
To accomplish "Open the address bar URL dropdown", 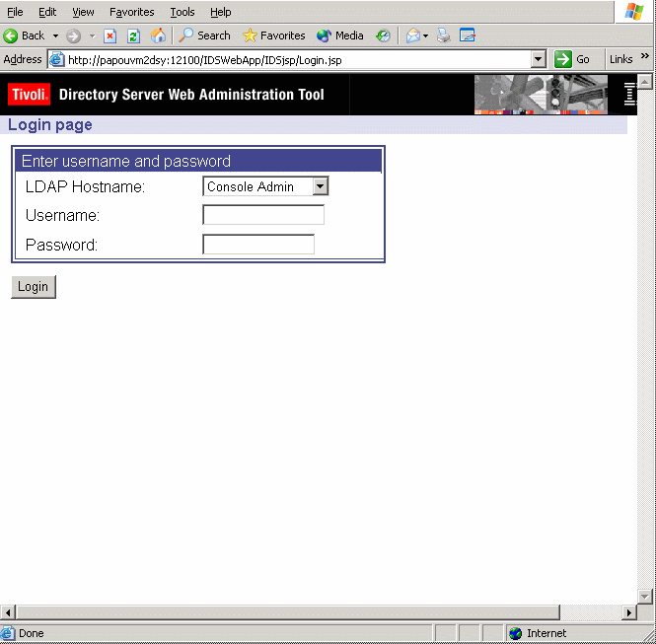I will pyautogui.click(x=538, y=59).
